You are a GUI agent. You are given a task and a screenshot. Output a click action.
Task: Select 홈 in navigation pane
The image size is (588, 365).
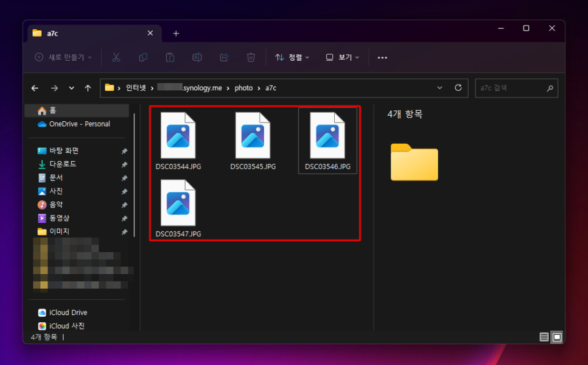tap(77, 110)
